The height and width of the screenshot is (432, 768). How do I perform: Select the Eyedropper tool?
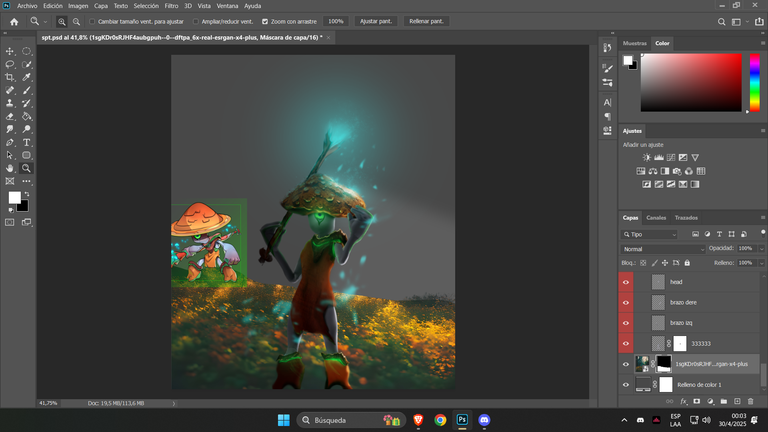tap(26, 77)
